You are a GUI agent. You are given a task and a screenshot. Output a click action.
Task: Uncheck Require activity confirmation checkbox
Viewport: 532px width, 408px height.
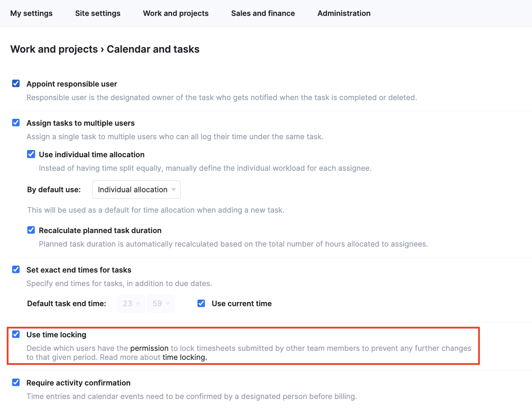click(16, 382)
